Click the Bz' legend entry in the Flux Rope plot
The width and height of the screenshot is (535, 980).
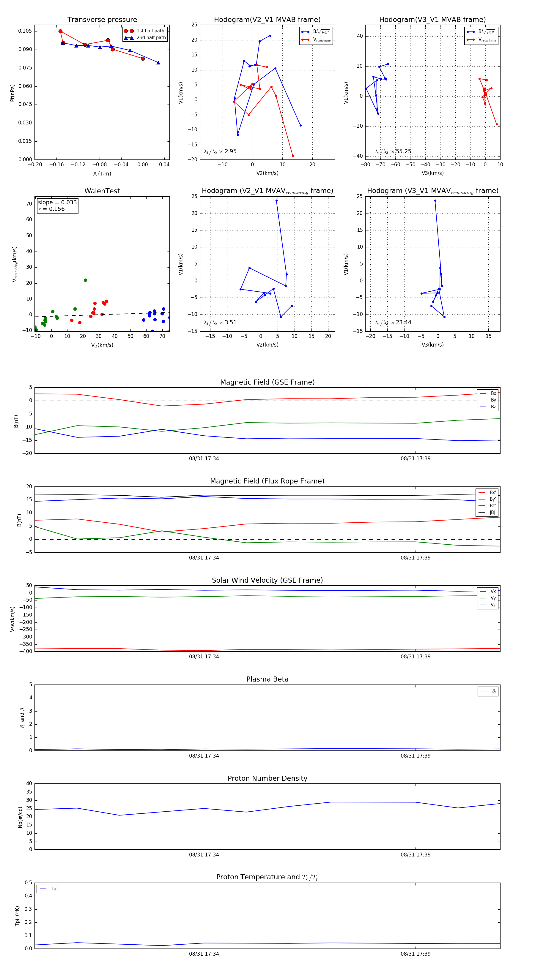click(x=487, y=506)
